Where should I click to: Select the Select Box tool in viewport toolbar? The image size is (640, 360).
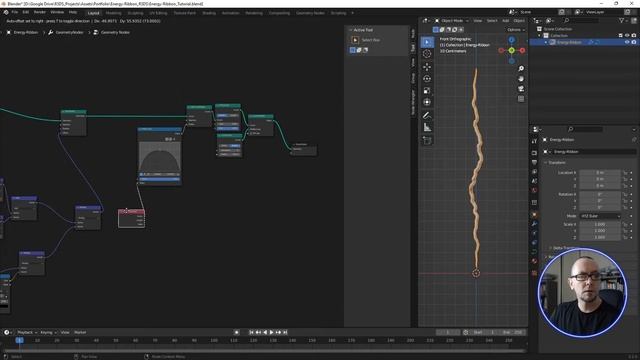click(x=427, y=42)
